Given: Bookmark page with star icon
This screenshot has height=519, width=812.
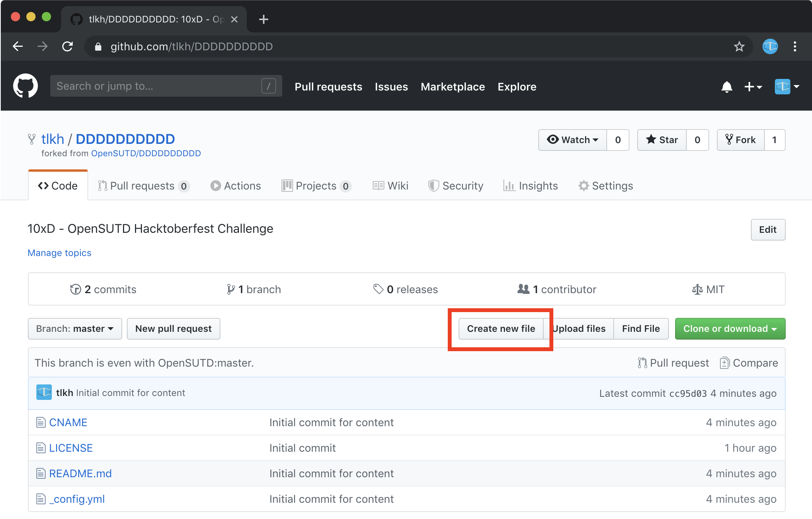Looking at the screenshot, I should coord(739,47).
